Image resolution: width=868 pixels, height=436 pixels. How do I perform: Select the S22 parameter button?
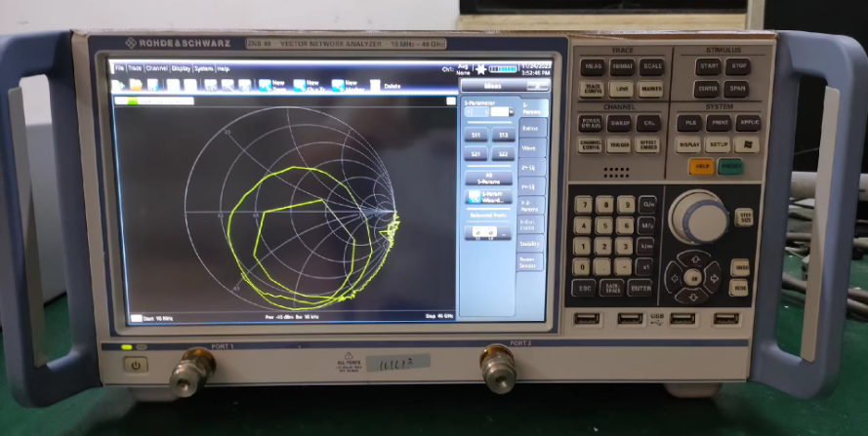pos(502,153)
